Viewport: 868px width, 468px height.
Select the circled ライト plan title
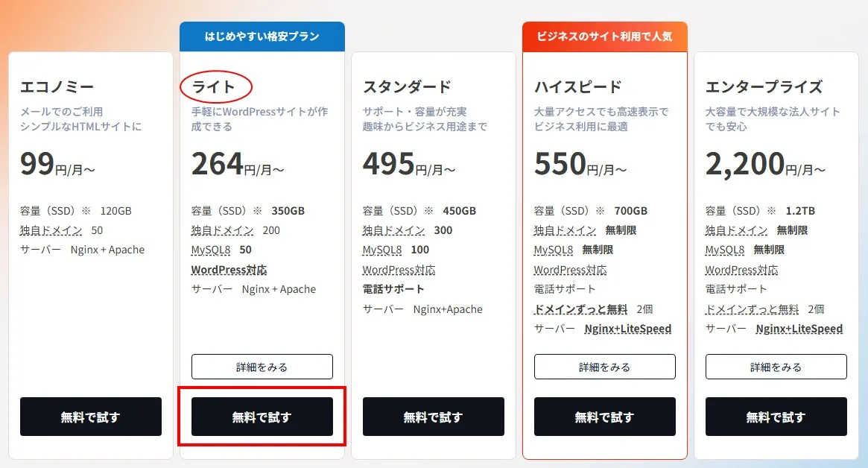pos(214,87)
